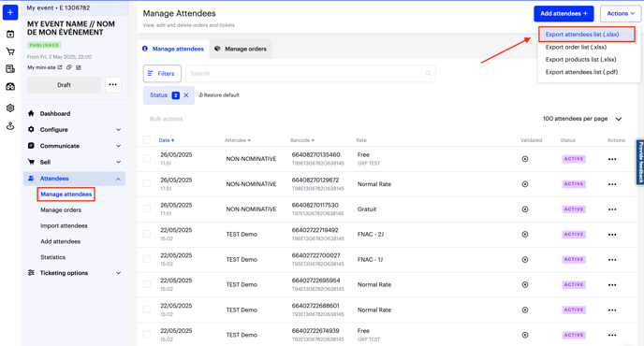Check the row with barcode 66408270135460

pos(147,158)
